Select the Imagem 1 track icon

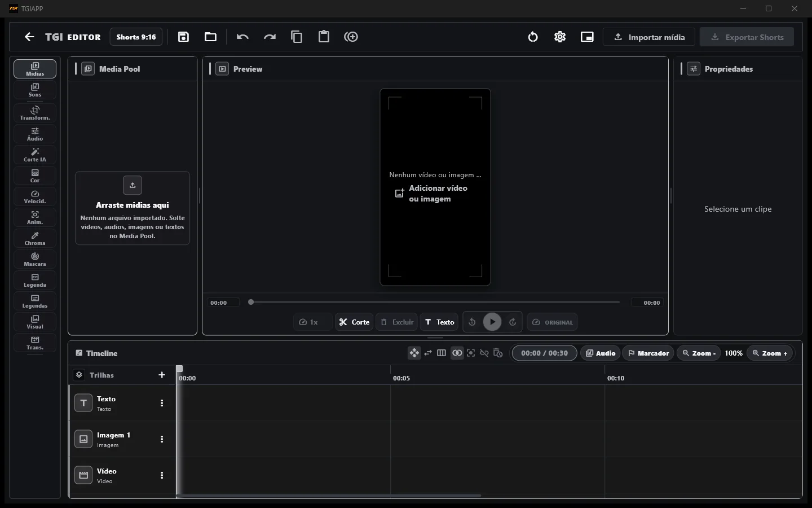click(83, 439)
